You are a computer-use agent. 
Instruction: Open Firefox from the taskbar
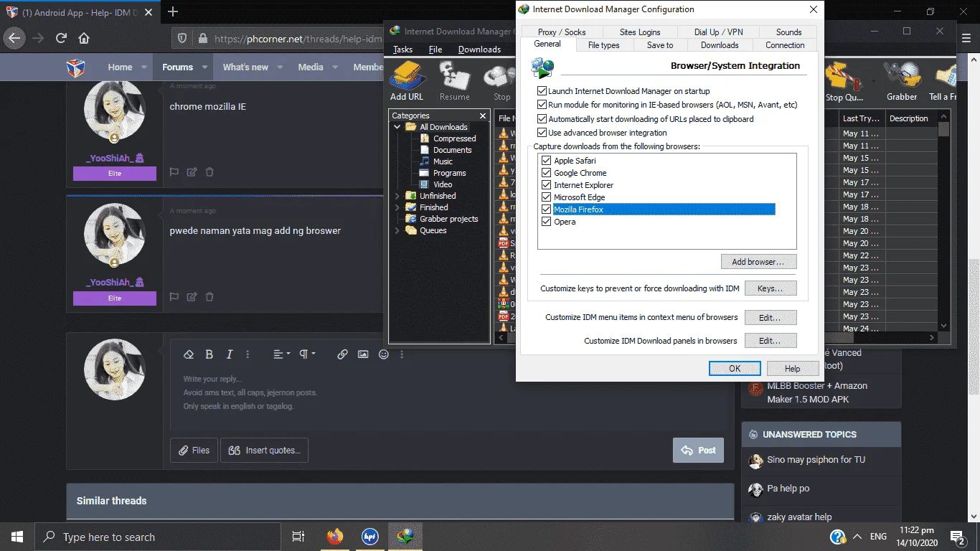(334, 537)
